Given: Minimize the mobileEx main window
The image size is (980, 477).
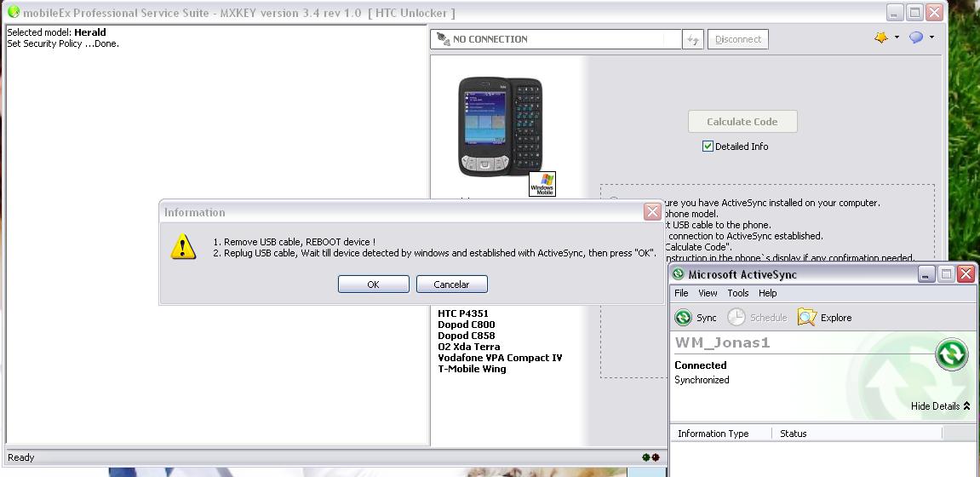Looking at the screenshot, I should pyautogui.click(x=895, y=12).
